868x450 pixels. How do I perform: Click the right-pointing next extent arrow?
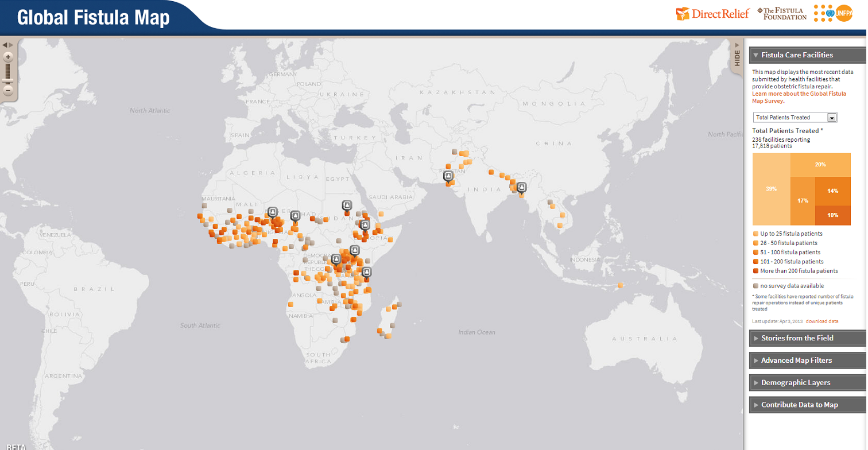pos(11,45)
